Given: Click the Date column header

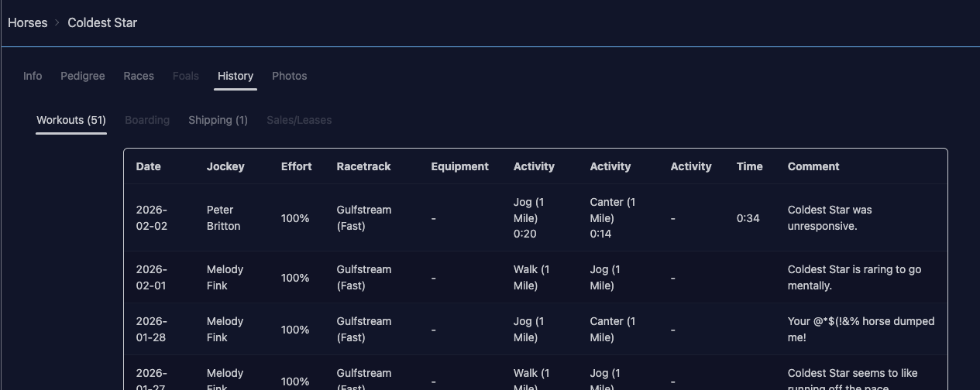Looking at the screenshot, I should (149, 166).
